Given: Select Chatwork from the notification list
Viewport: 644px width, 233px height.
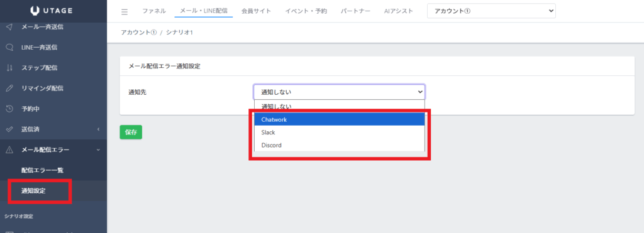Looking at the screenshot, I should point(339,119).
